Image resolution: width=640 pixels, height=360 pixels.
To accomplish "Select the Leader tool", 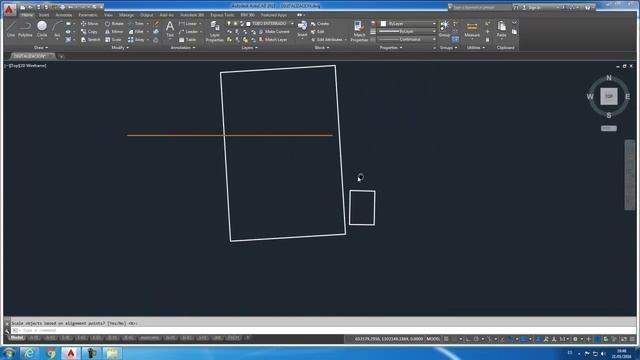I will click(x=188, y=32).
